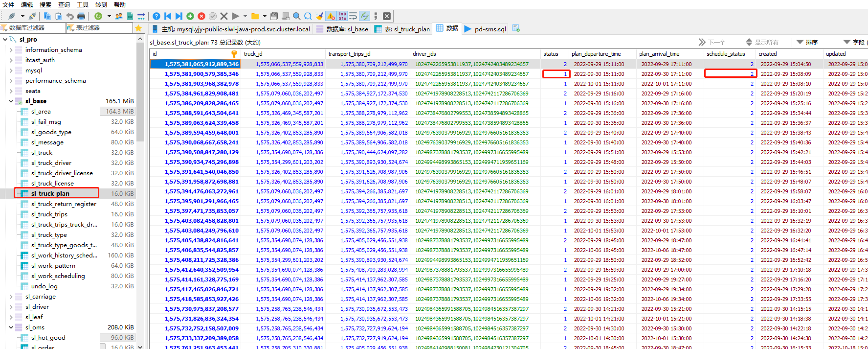
Task: Open the 文件 menu
Action: coord(8,4)
